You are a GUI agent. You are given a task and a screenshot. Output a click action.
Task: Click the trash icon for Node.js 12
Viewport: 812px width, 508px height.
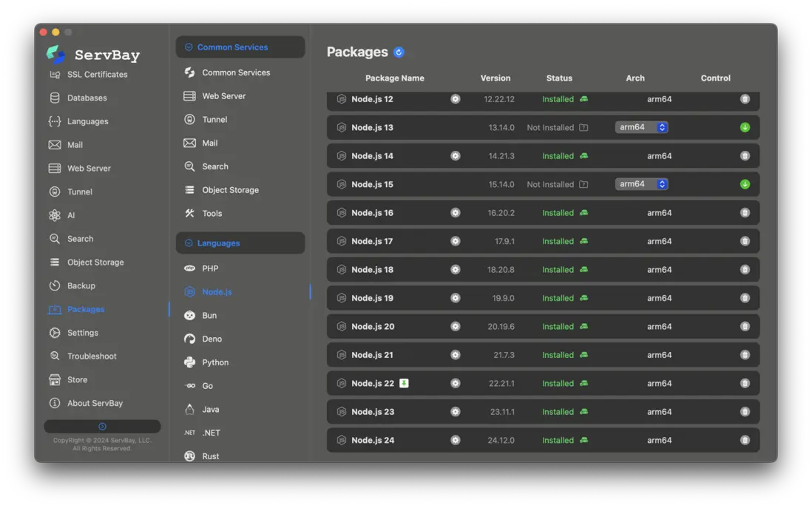pos(745,99)
